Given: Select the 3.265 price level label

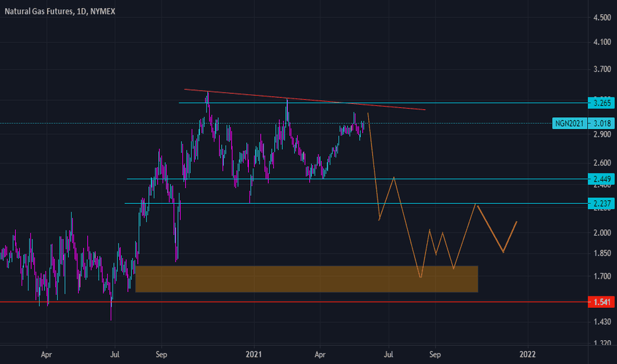Looking at the screenshot, I should point(601,103).
